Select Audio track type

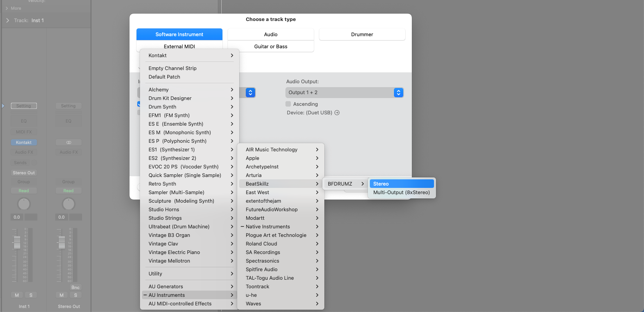(x=271, y=34)
